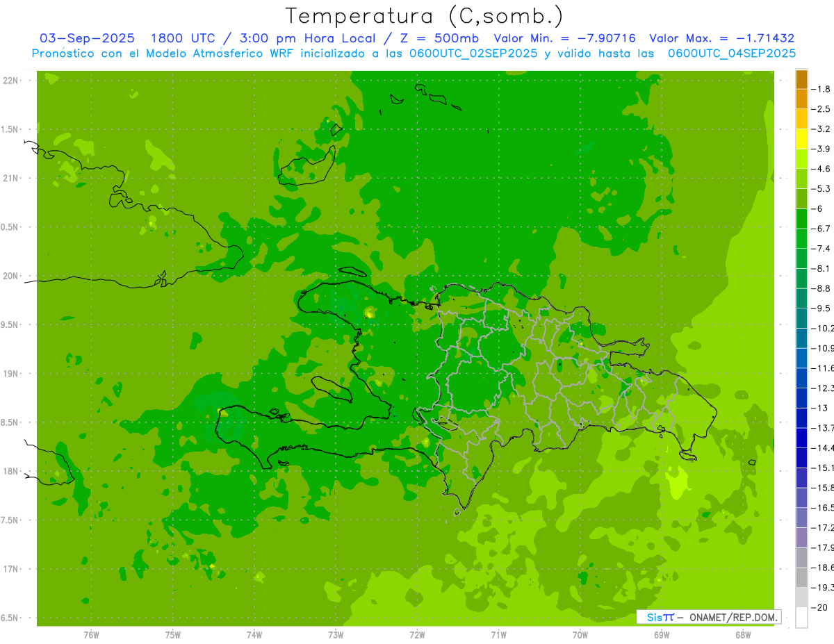Click the '20N' latitude label
The width and height of the screenshot is (834, 644).
tap(10, 276)
